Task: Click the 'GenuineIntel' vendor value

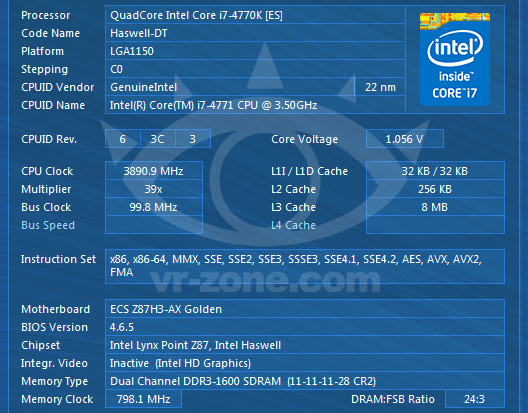Action: (x=143, y=87)
